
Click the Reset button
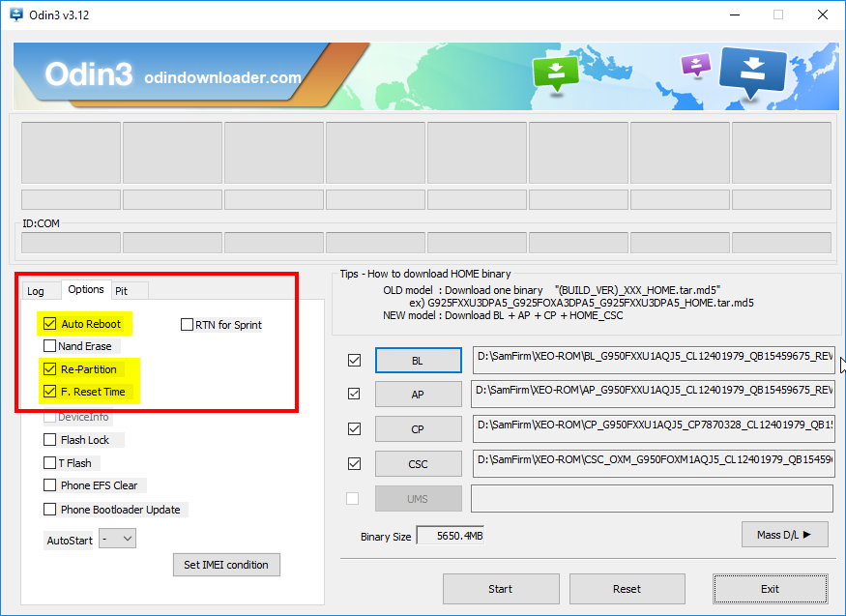tap(627, 589)
